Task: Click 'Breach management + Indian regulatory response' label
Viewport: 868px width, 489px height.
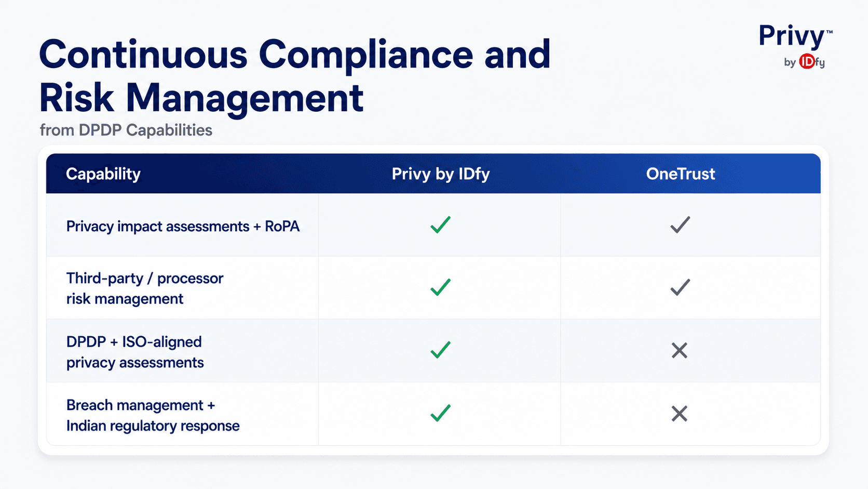Action: point(153,415)
